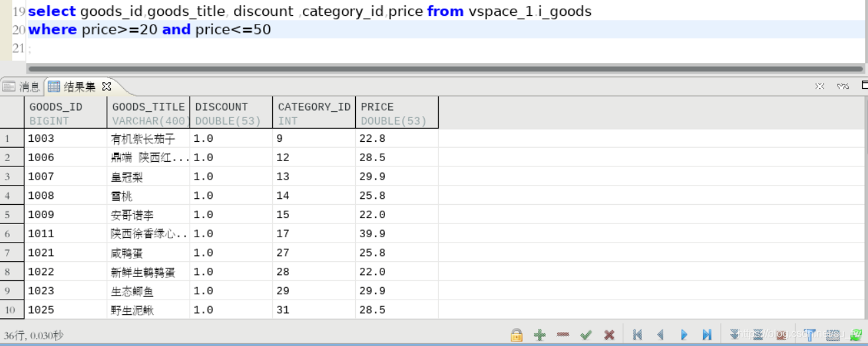This screenshot has width=868, height=346.
Task: Click the 36行 status text
Action: 33,335
